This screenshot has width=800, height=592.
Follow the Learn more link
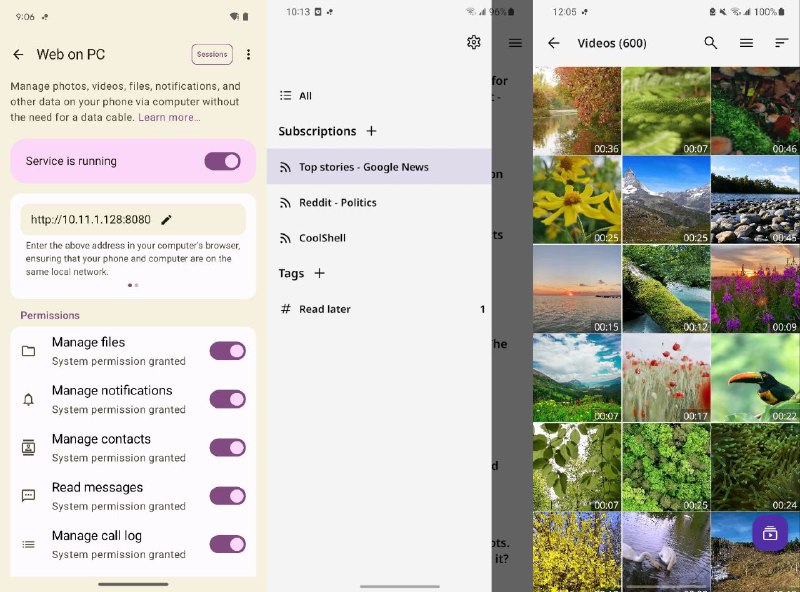[x=169, y=118]
